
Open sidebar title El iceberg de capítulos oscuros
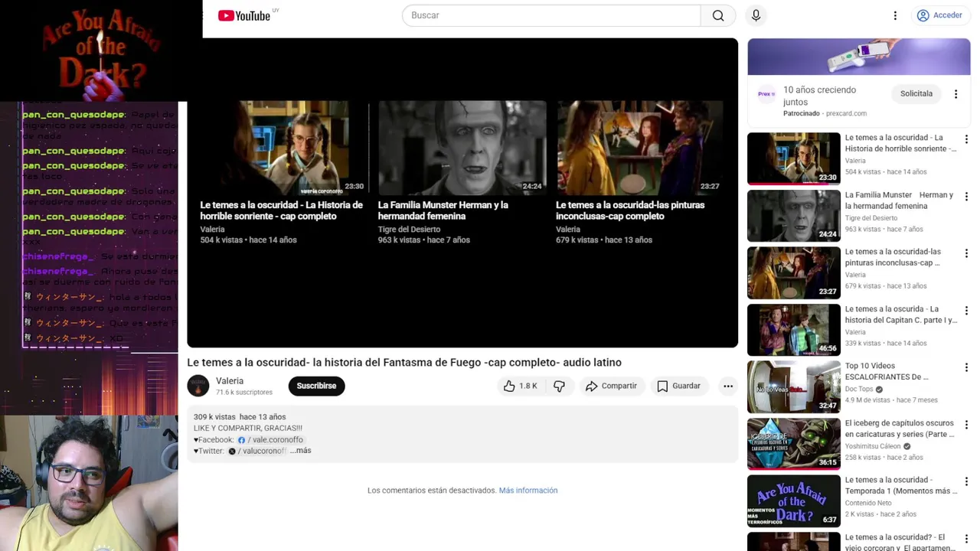[x=900, y=429]
